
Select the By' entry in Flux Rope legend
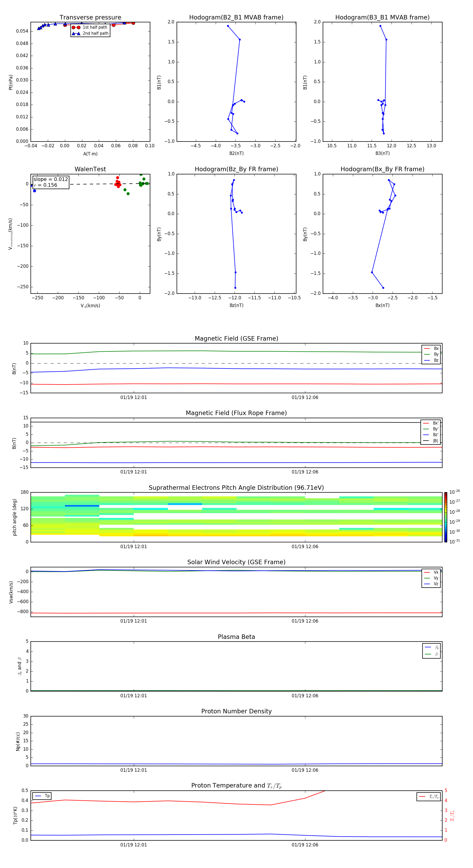431,429
